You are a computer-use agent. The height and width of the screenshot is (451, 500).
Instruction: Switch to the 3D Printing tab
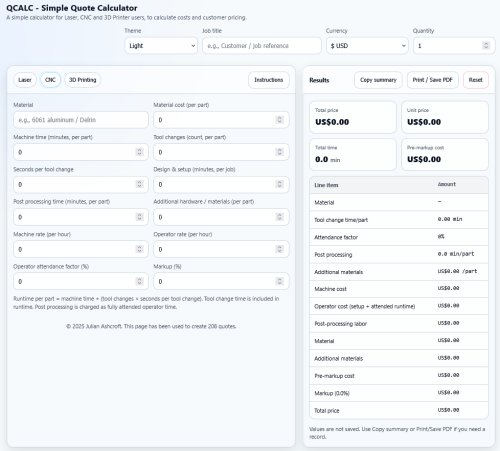coord(83,80)
